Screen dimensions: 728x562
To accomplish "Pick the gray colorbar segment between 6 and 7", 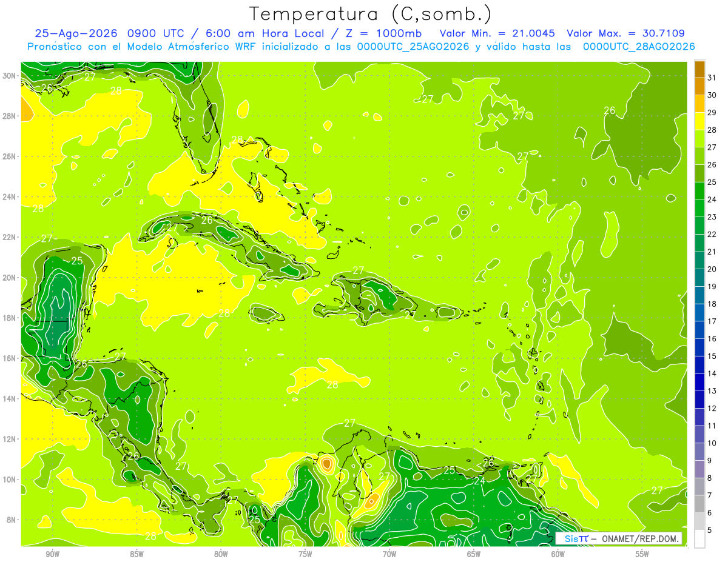I will (x=699, y=504).
